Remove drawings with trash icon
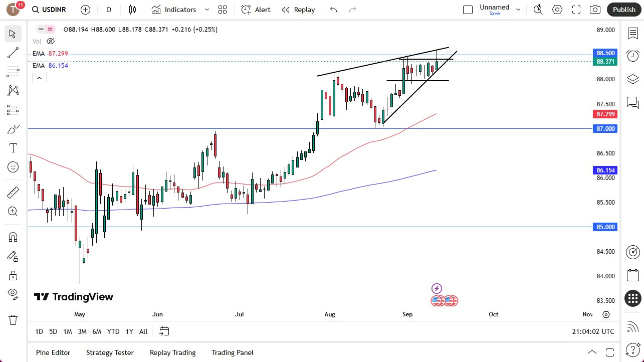Image resolution: width=644 pixels, height=362 pixels. (13, 319)
